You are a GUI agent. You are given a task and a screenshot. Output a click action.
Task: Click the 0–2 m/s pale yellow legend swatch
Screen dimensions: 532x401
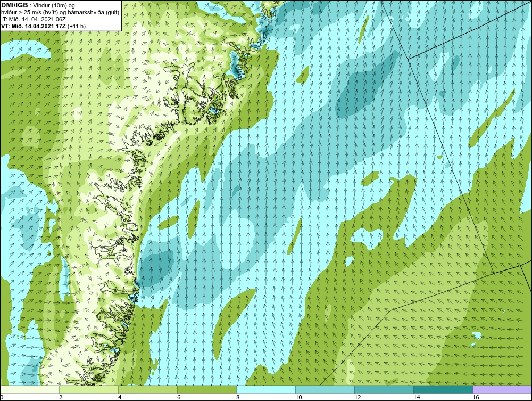(x=30, y=389)
